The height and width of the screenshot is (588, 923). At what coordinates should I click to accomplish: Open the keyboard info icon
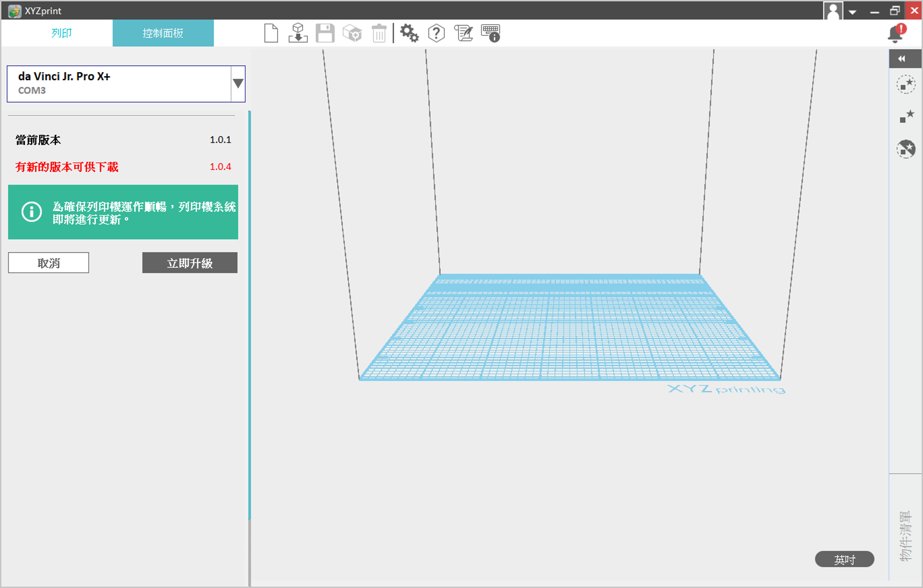[491, 33]
